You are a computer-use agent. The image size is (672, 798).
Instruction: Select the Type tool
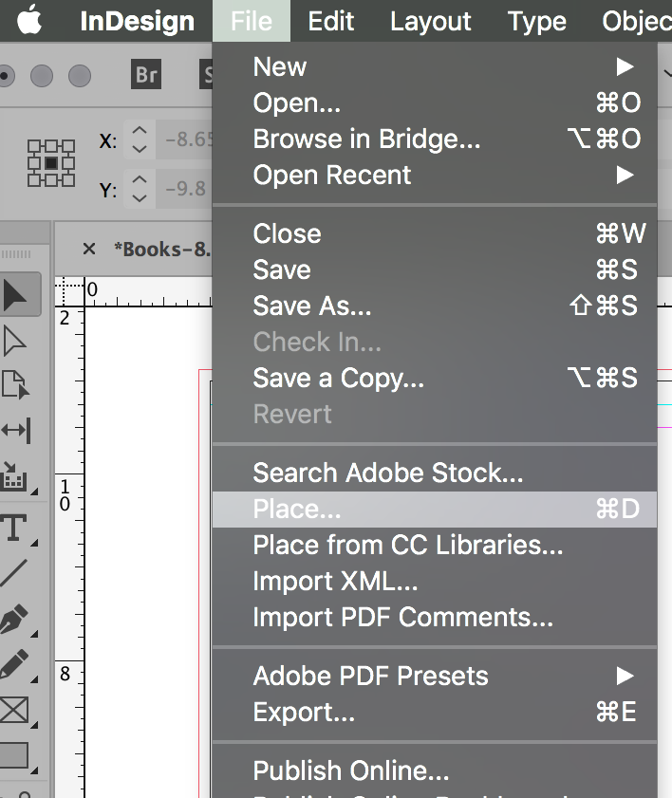point(16,528)
